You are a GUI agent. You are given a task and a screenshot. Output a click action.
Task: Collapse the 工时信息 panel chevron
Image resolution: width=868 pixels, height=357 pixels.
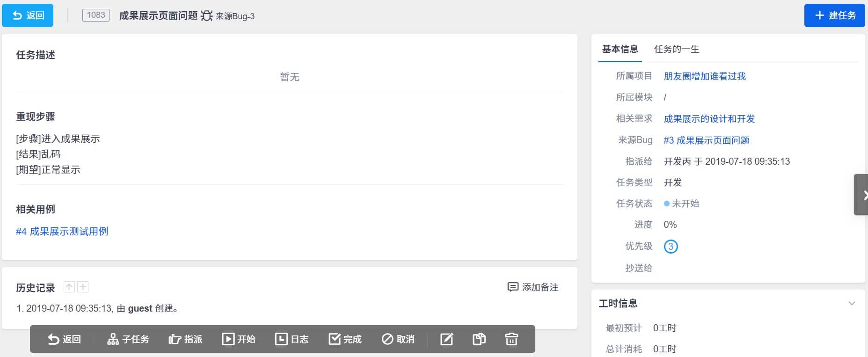pyautogui.click(x=852, y=304)
